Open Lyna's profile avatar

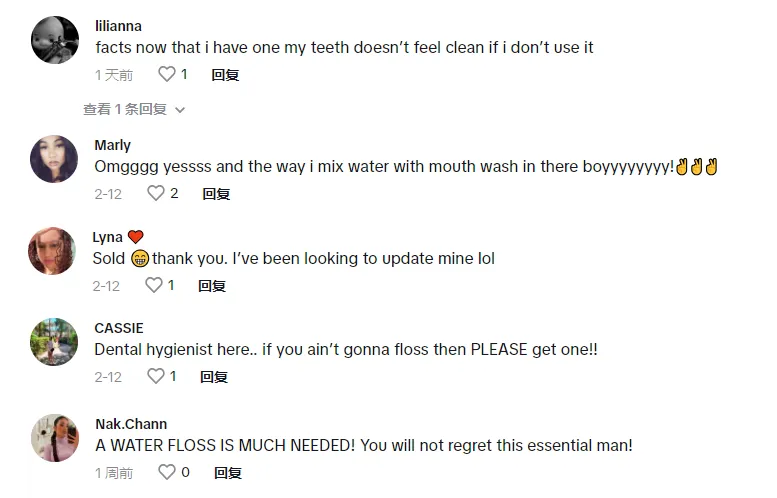pyautogui.click(x=52, y=251)
